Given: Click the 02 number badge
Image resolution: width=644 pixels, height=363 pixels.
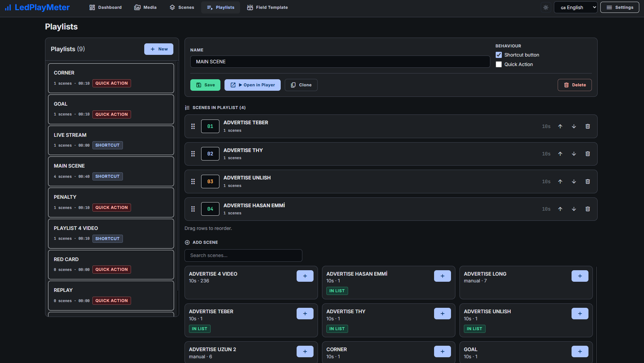Looking at the screenshot, I should click(x=210, y=154).
